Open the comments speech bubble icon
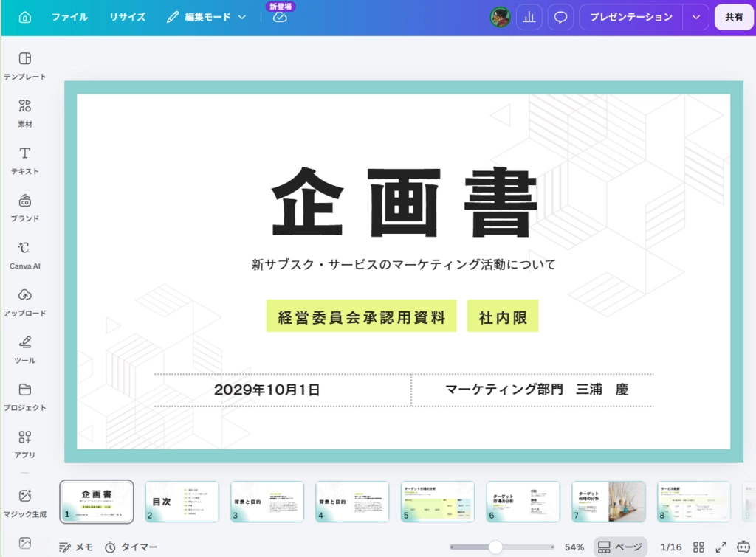Viewport: 756px width, 557px height. (x=560, y=18)
